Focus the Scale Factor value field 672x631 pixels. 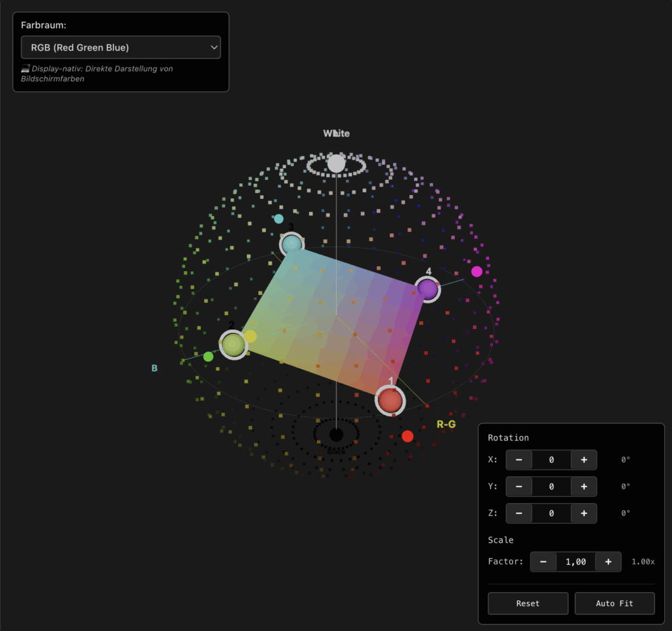click(x=576, y=561)
